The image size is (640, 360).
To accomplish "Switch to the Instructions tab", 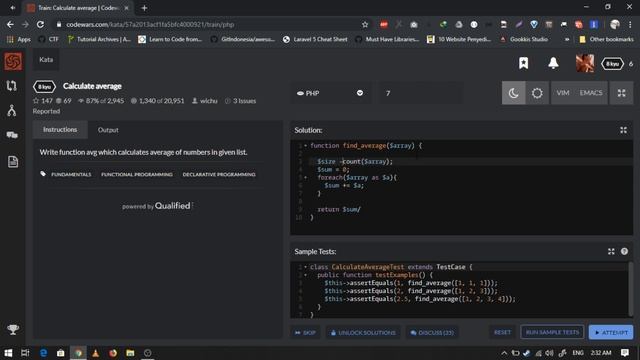I will coord(60,130).
